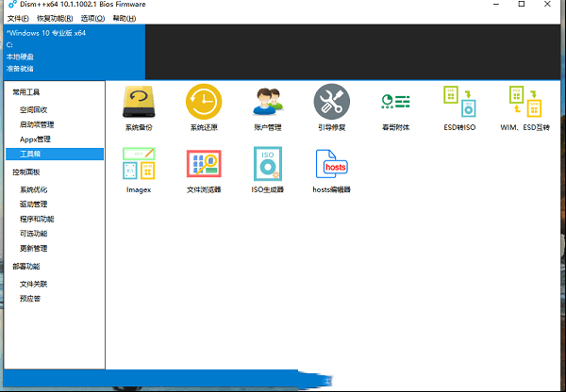Go to 文件关联 file associations
This screenshot has height=392, width=566.
coord(34,285)
